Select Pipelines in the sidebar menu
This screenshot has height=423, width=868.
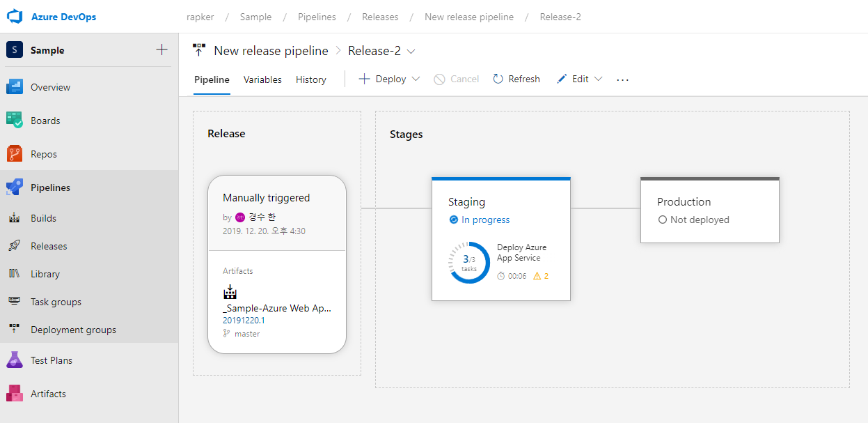click(89, 187)
